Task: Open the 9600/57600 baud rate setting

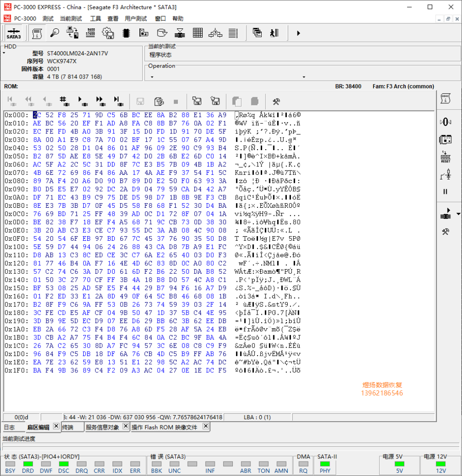Action: [x=91, y=33]
